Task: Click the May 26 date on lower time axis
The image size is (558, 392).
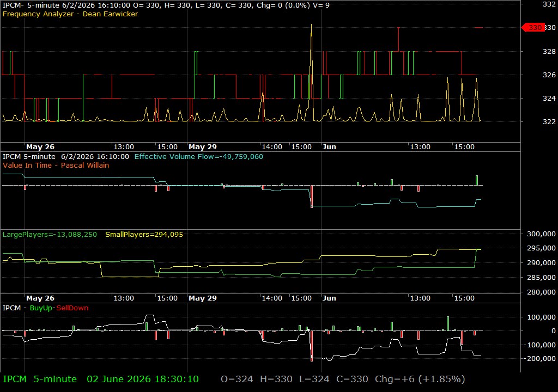Action: point(40,298)
